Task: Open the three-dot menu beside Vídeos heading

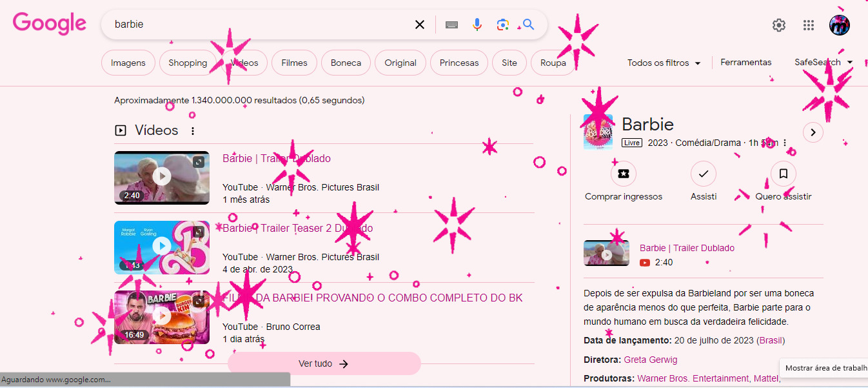Action: click(x=192, y=131)
